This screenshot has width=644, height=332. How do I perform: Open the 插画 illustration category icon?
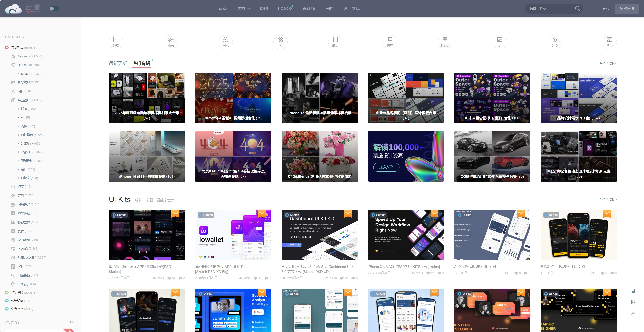pyautogui.click(x=170, y=42)
